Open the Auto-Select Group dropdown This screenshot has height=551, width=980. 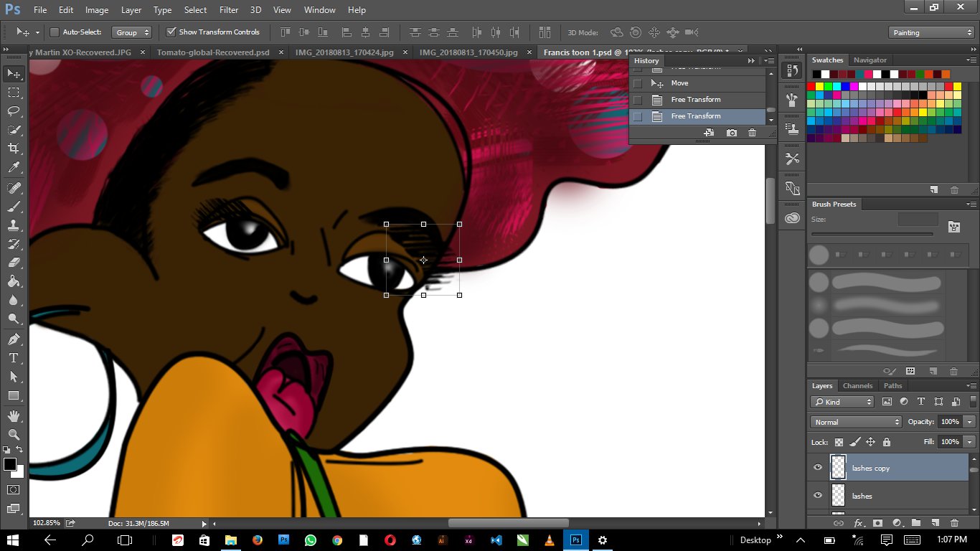(x=133, y=32)
